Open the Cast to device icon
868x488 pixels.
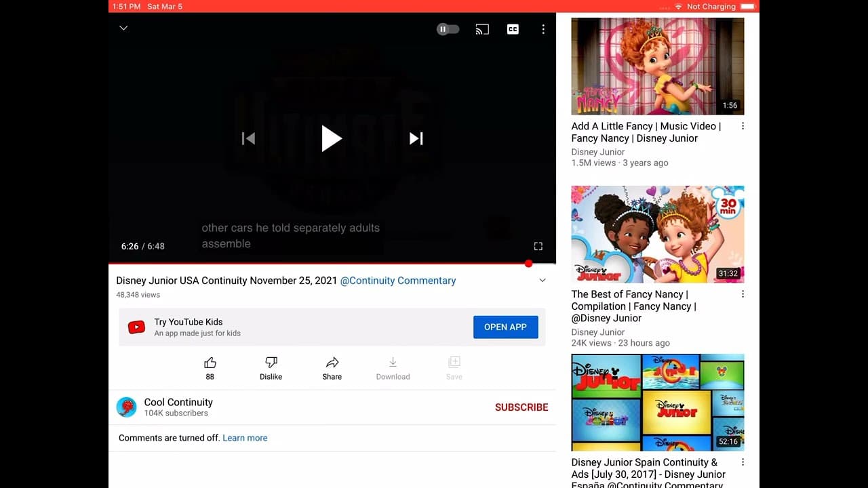(482, 29)
